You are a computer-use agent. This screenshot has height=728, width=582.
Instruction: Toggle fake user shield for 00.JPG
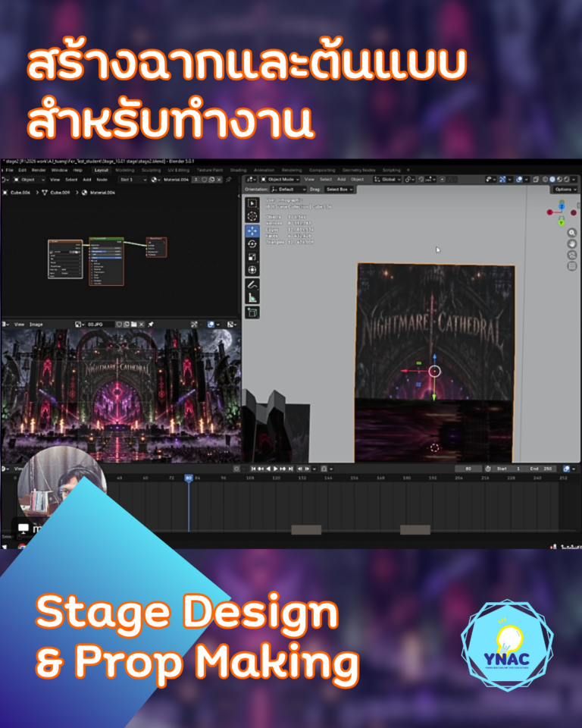tap(119, 324)
